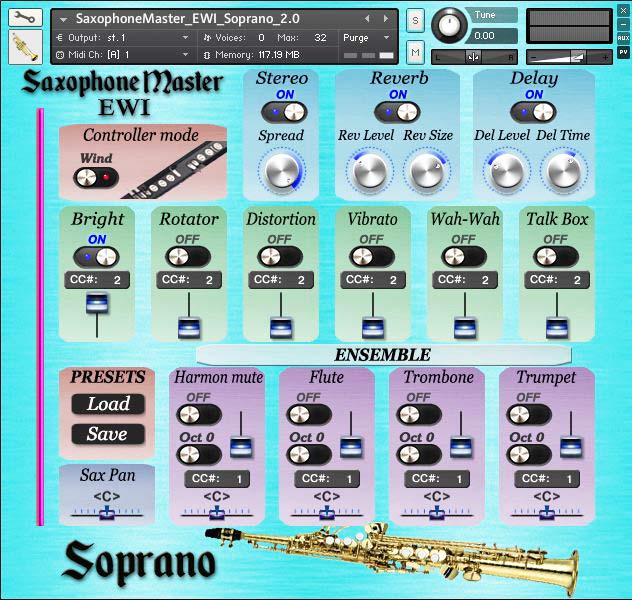Enable the Rotator effect
The image size is (632, 600).
[188, 257]
